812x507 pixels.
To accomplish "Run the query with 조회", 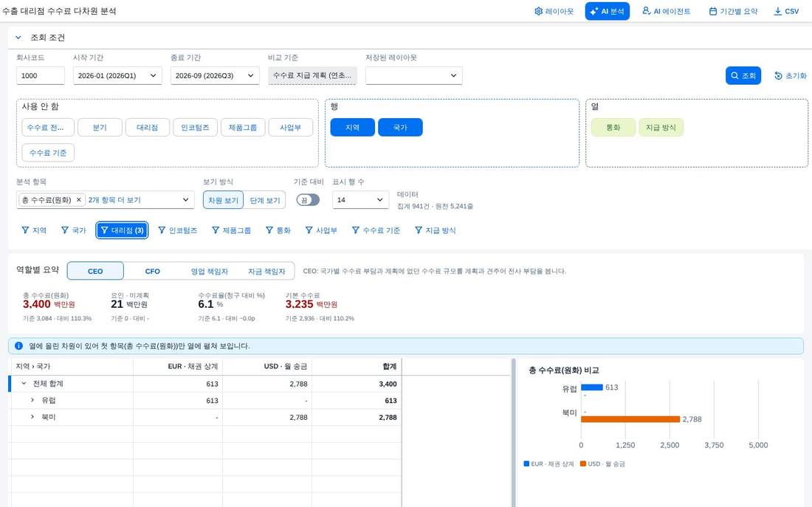I will point(743,75).
